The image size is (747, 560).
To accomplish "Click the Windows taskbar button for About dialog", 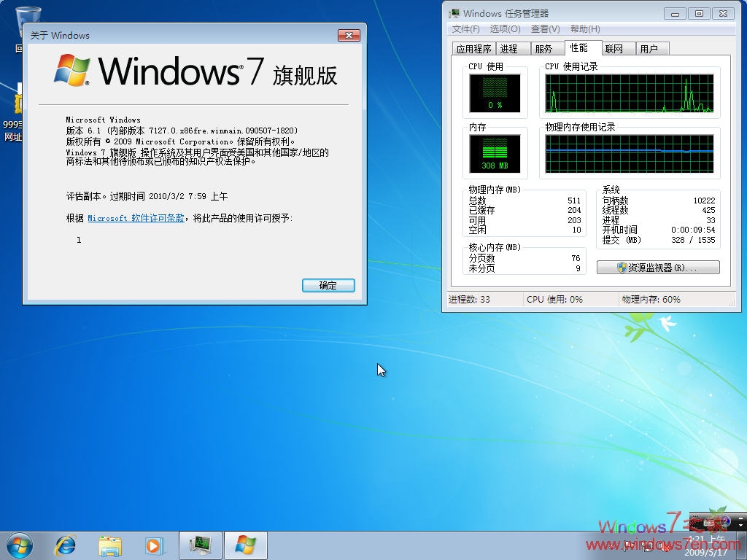I will coord(245,545).
